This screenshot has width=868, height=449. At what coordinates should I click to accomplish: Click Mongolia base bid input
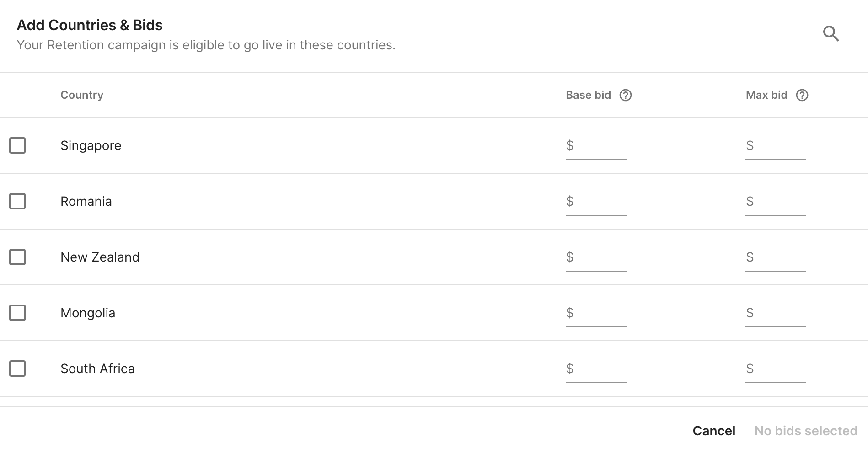tap(599, 313)
